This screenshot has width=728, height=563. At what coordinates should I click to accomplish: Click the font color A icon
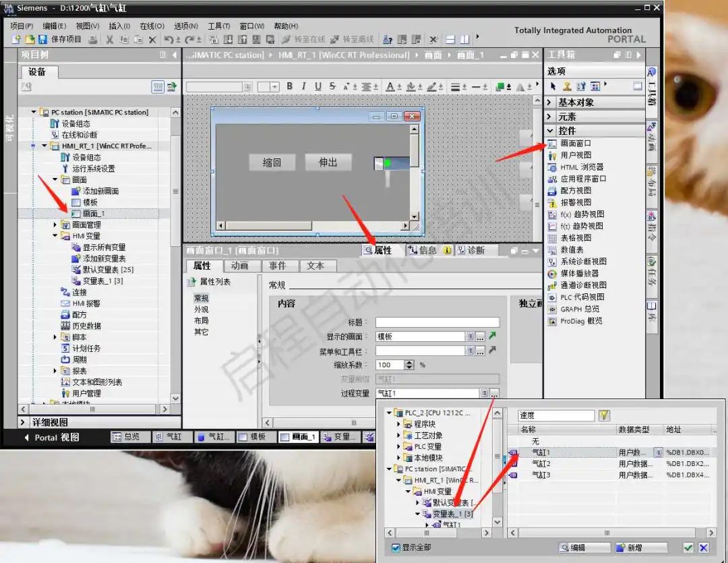pyautogui.click(x=390, y=86)
